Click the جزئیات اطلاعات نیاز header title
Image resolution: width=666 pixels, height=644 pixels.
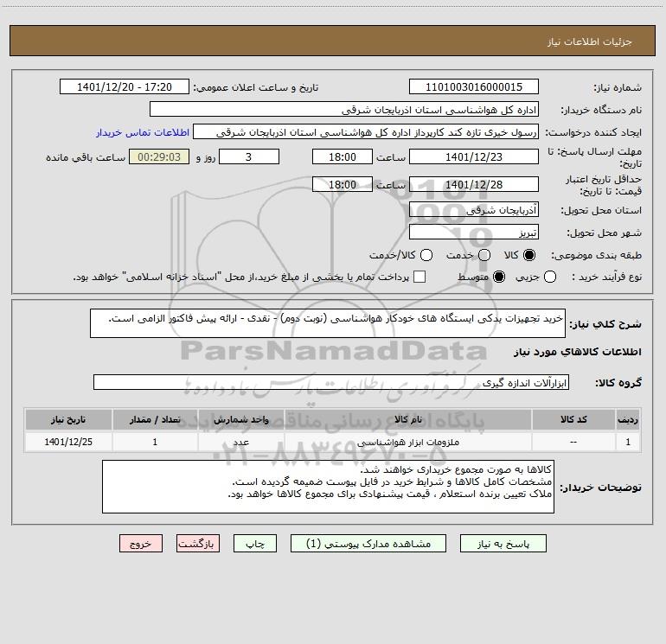click(x=589, y=41)
